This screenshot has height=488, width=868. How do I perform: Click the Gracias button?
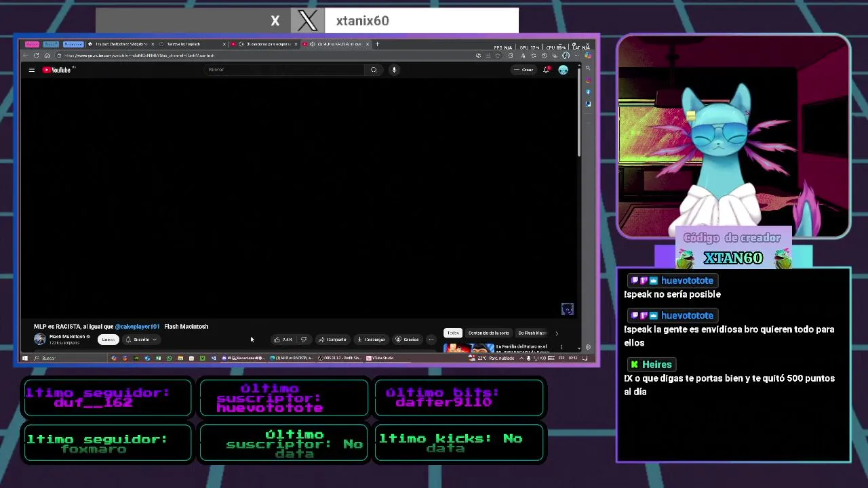point(408,340)
